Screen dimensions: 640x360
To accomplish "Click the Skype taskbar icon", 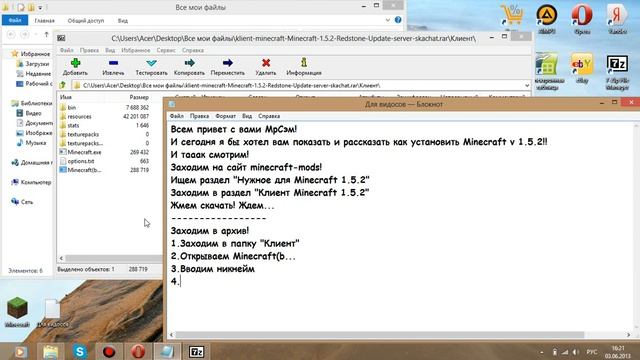I will point(80,351).
